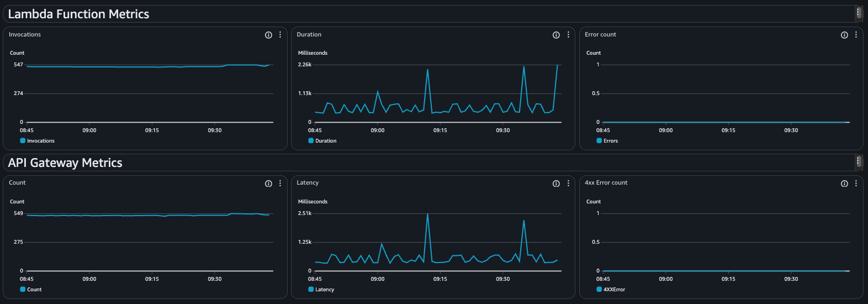Open Duration widget actions menu
The height and width of the screenshot is (304, 868).
pos(568,35)
